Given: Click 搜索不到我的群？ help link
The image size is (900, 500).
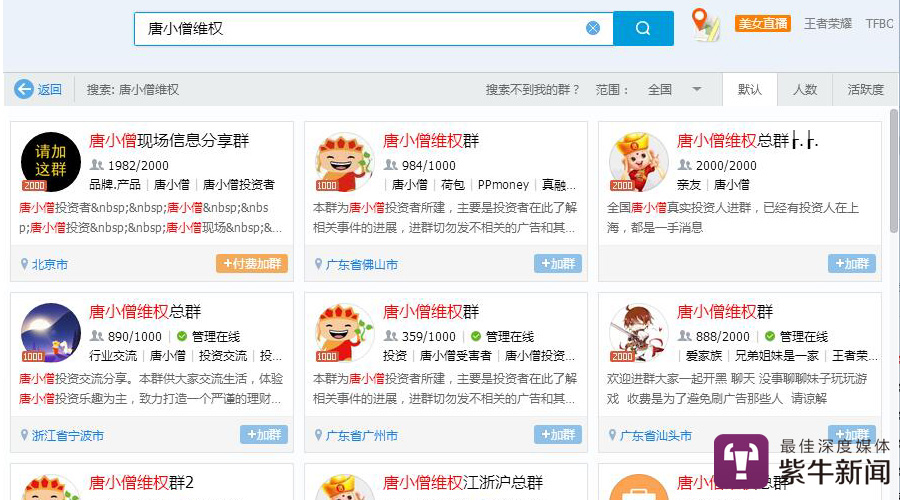Looking at the screenshot, I should coord(533,90).
